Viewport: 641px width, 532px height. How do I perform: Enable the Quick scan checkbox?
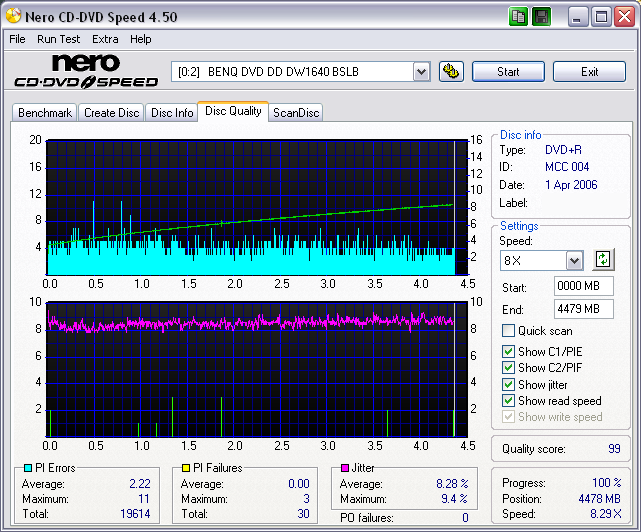(x=509, y=331)
